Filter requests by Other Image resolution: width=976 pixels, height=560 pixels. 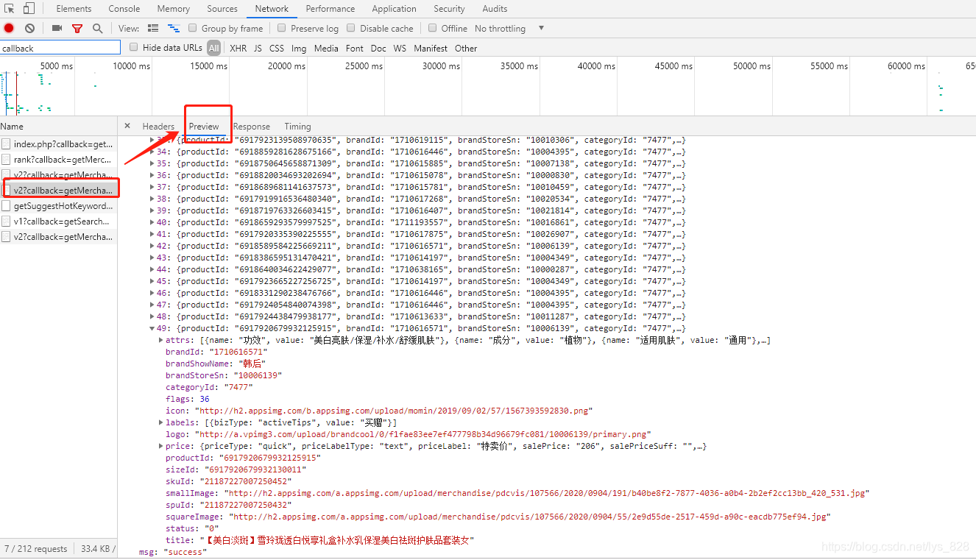pos(466,48)
